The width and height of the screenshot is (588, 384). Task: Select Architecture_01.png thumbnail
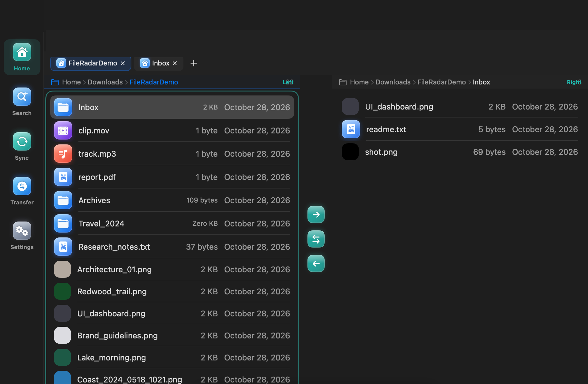tap(62, 269)
